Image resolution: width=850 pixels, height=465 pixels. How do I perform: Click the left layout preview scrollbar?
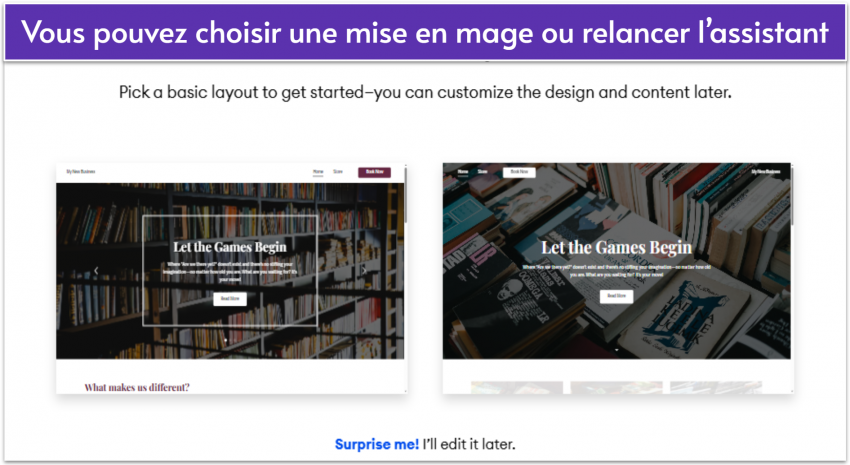[405, 195]
